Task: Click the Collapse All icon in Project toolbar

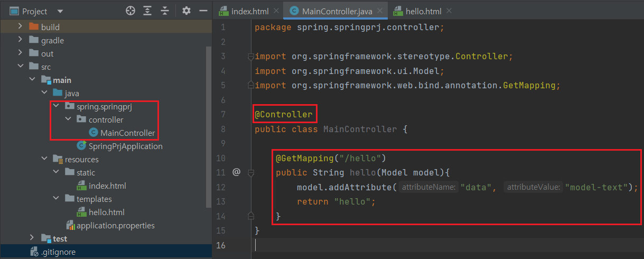Action: pyautogui.click(x=165, y=11)
